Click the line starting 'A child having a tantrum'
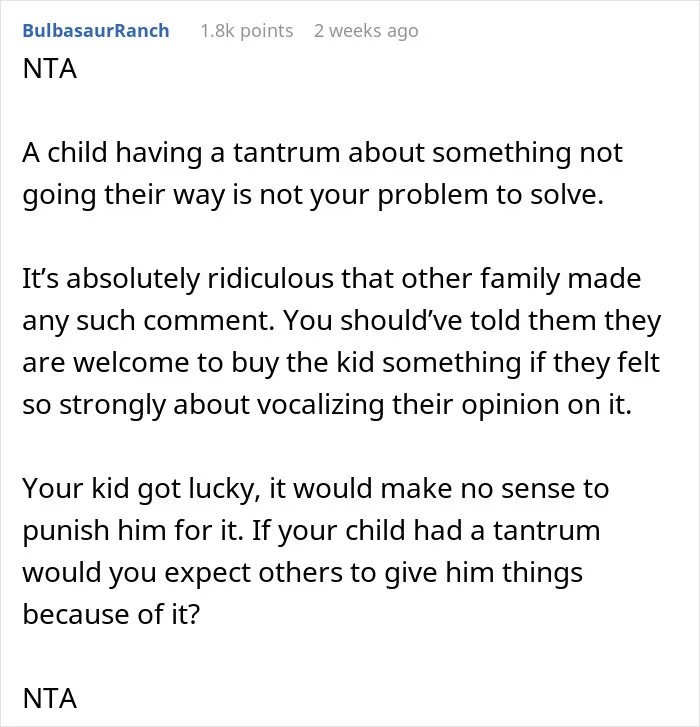700x727 pixels. pos(322,153)
